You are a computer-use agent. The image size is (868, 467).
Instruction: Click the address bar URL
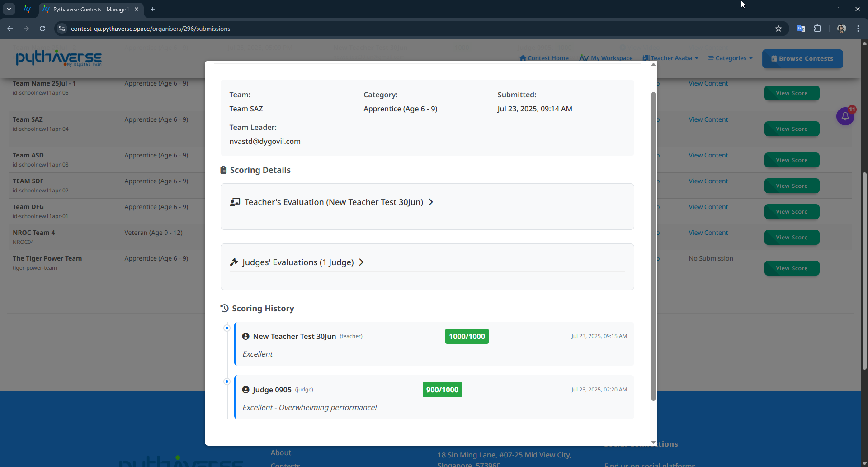click(151, 29)
